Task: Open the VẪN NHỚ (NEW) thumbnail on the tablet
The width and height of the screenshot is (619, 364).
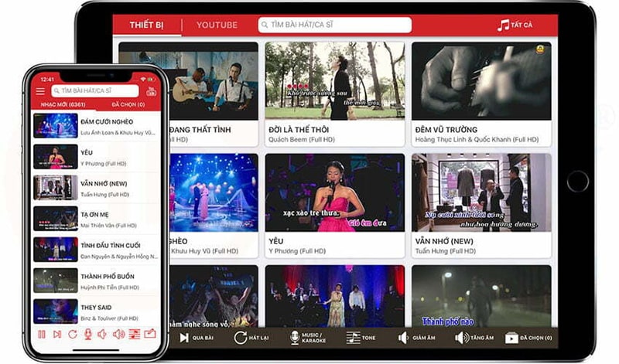Action: coord(481,192)
